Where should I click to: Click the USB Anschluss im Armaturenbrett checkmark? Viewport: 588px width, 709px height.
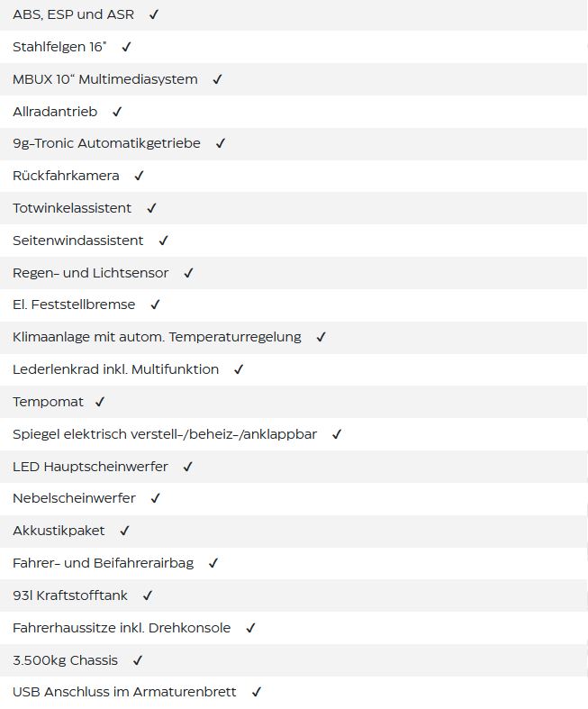[257, 692]
